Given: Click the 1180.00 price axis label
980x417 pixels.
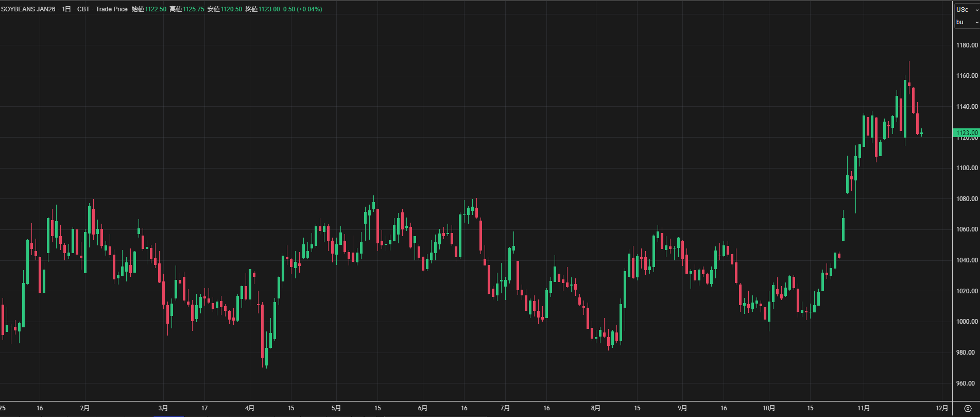Looking at the screenshot, I should coord(967,45).
